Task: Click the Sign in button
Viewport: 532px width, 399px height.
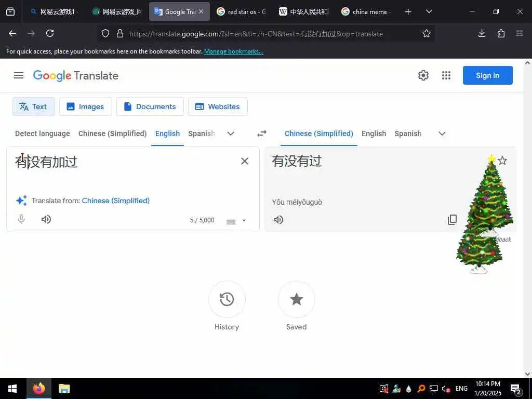Action: [487, 75]
